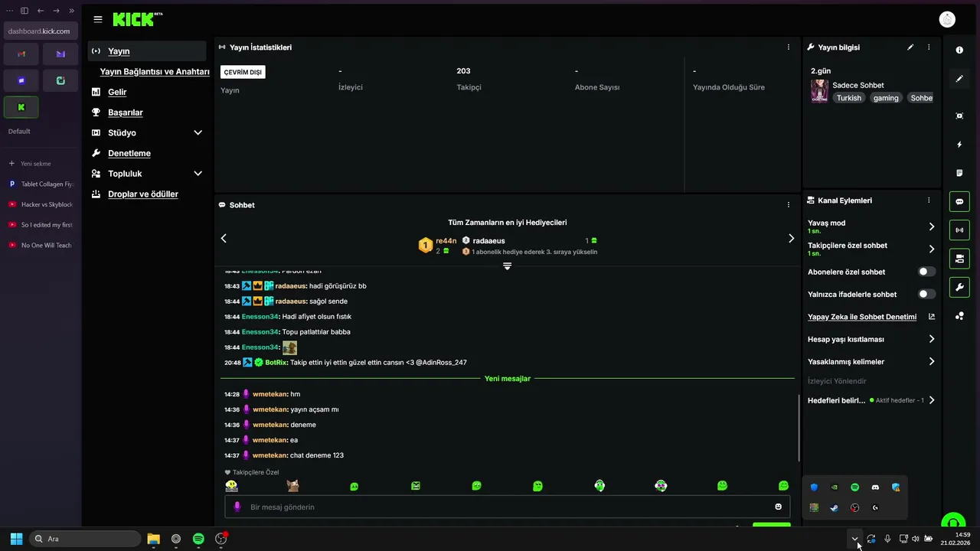This screenshot has width=980, height=551.
Task: Click the microphone icon in system tray
Action: tap(887, 539)
